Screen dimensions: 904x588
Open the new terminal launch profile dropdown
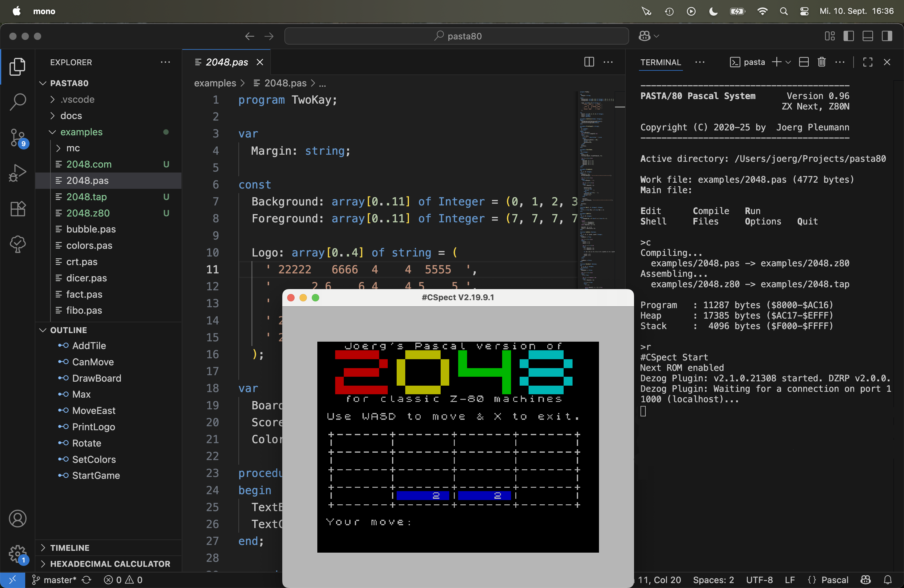[788, 62]
